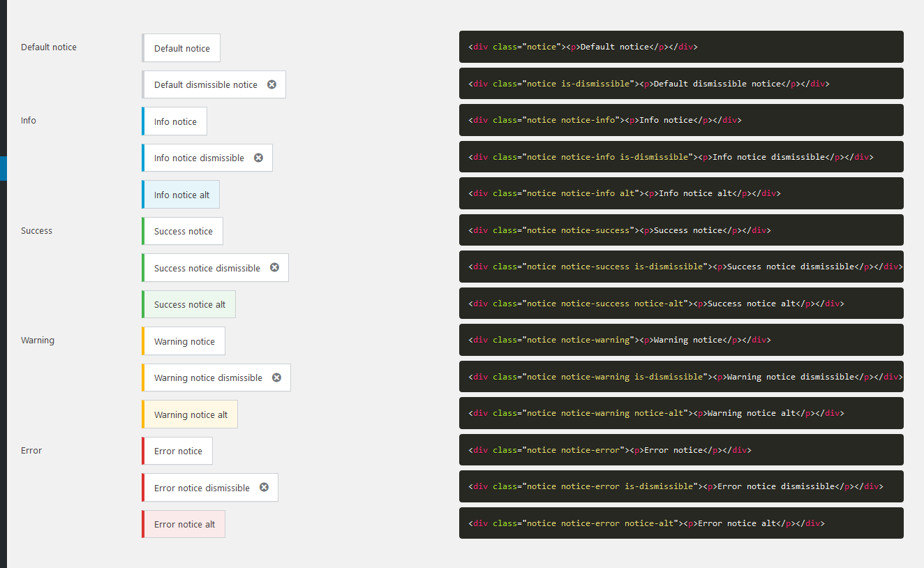Click the Error notice alt box
Viewport: 924px width, 568px height.
coord(184,524)
